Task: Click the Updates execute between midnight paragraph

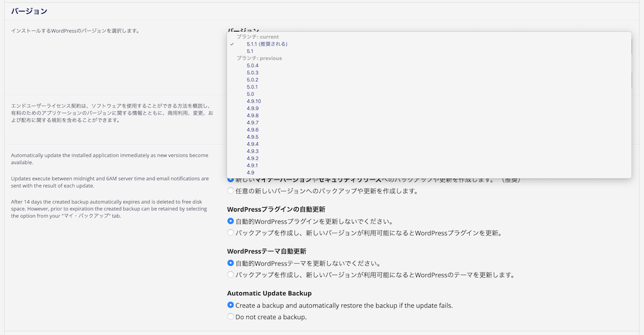Action: tap(109, 182)
